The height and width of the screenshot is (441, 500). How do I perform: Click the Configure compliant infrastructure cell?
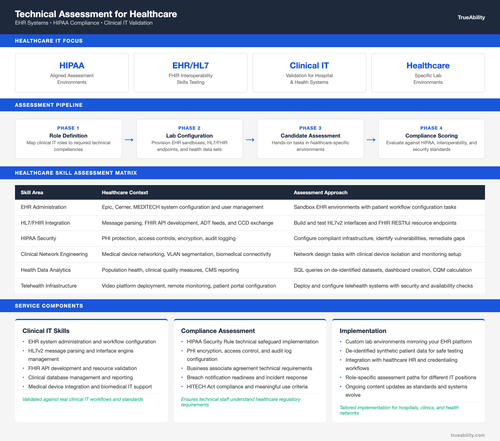pos(379,238)
